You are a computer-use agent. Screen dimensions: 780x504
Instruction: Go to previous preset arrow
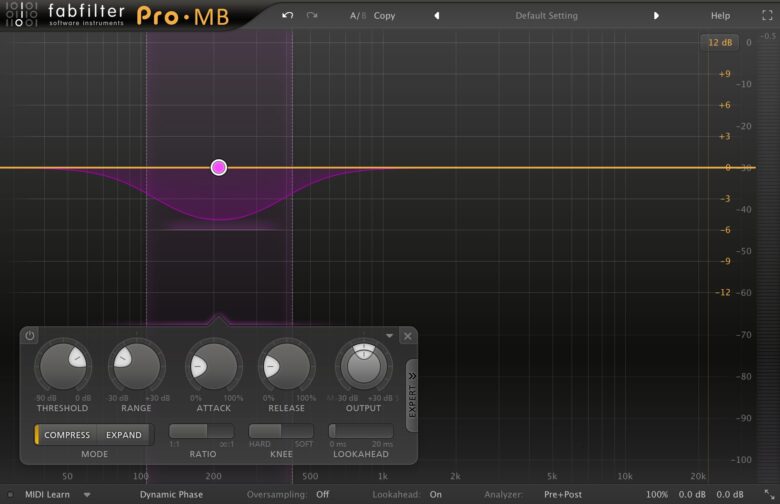(x=437, y=16)
